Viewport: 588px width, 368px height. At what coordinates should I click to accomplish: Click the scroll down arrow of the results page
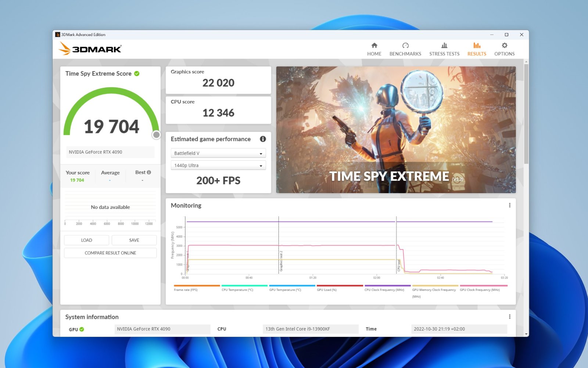[x=526, y=334]
